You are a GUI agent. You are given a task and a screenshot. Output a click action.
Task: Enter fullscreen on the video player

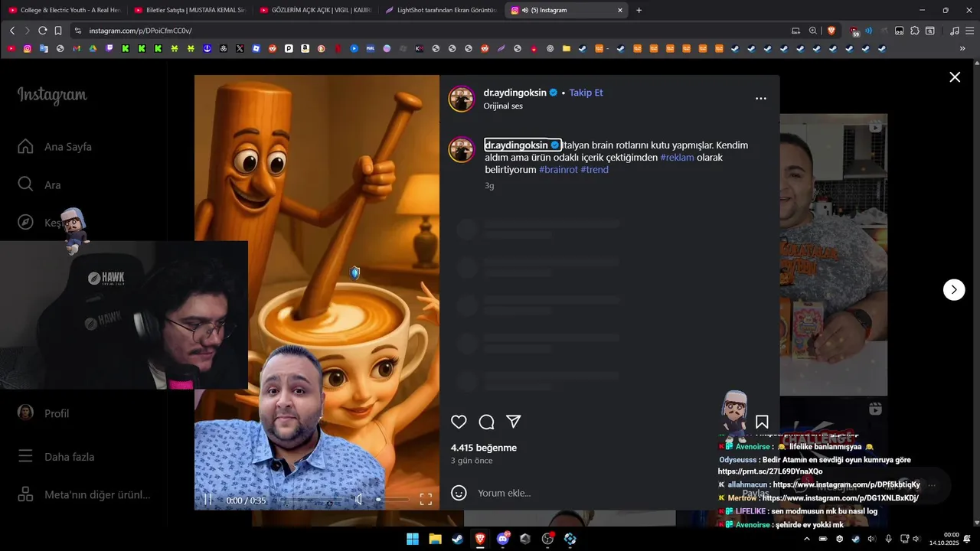pos(426,500)
